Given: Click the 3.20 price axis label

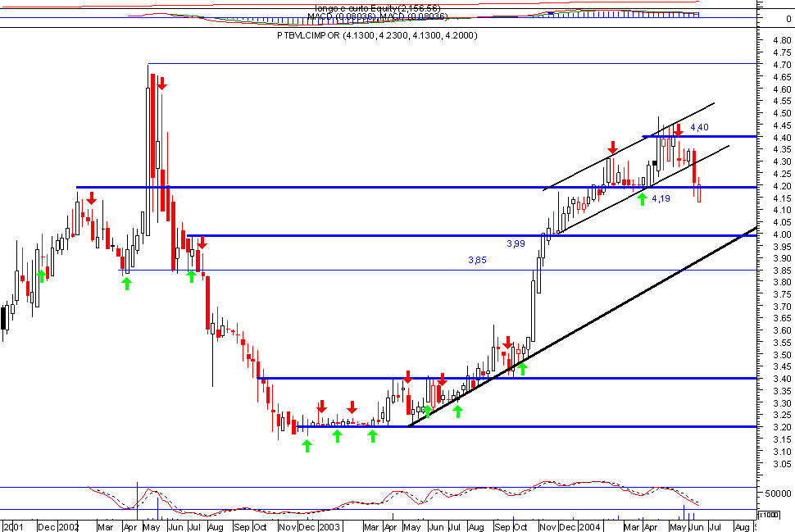Looking at the screenshot, I should 782,428.
